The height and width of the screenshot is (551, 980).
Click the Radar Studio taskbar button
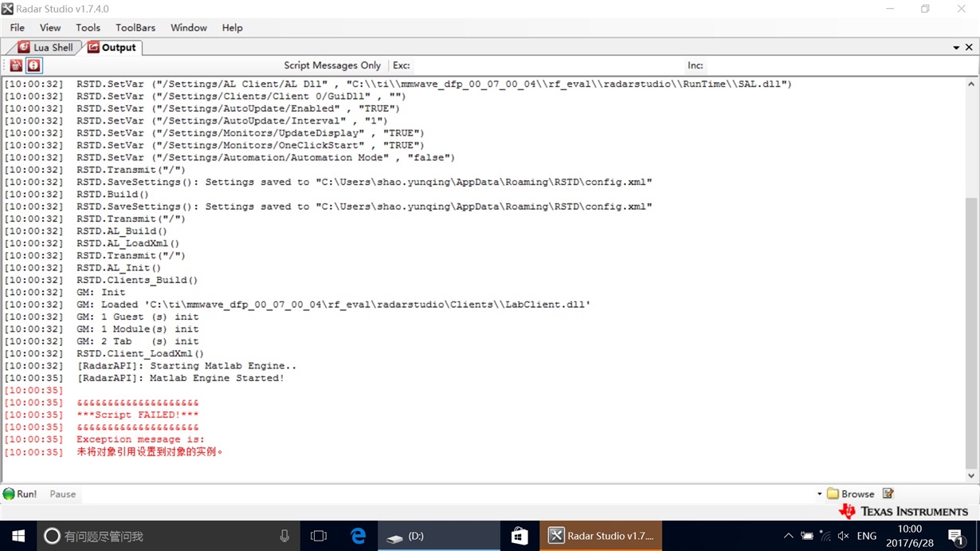coord(602,536)
